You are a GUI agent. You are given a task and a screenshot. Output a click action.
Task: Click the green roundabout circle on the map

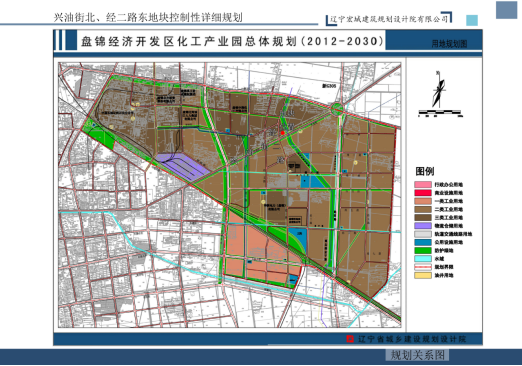tap(337, 109)
